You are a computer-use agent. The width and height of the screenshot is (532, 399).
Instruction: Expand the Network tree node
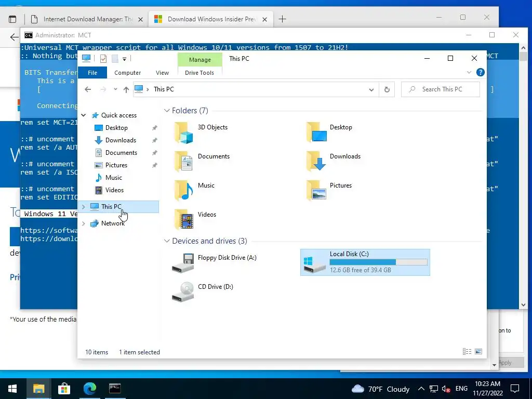(x=84, y=223)
